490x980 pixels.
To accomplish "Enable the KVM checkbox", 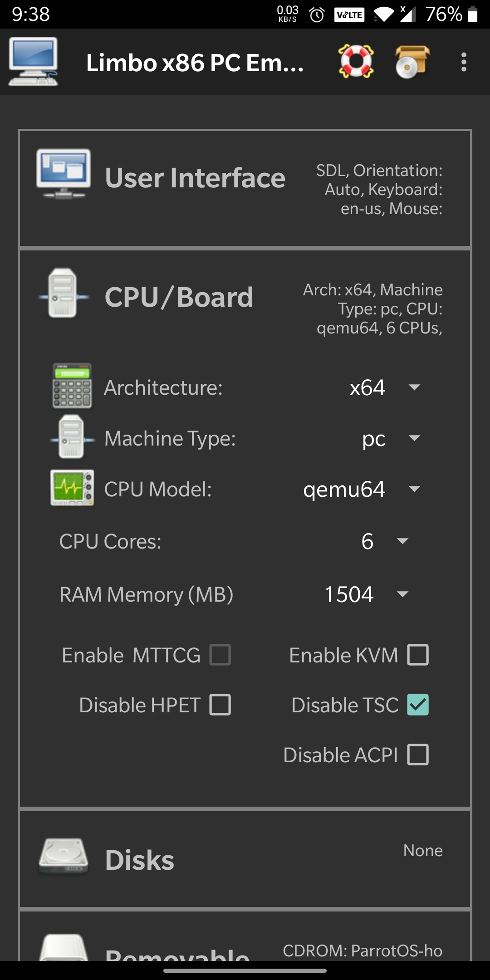I will [x=418, y=655].
